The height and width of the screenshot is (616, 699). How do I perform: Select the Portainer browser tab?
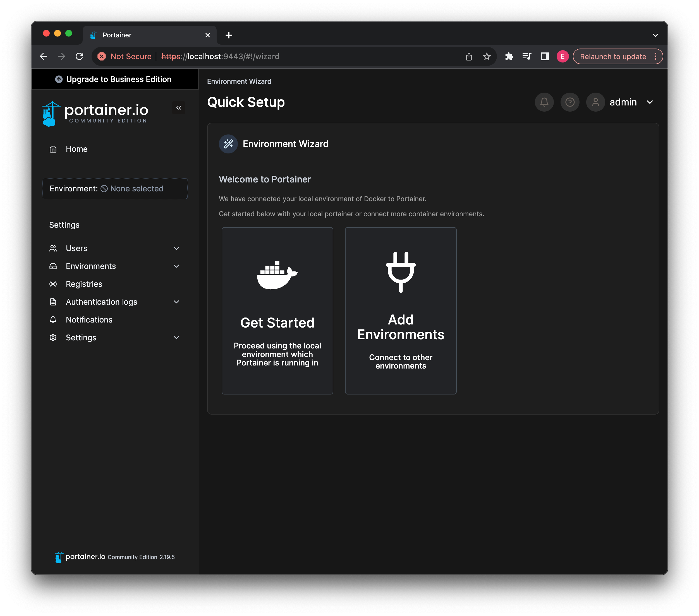click(x=149, y=35)
